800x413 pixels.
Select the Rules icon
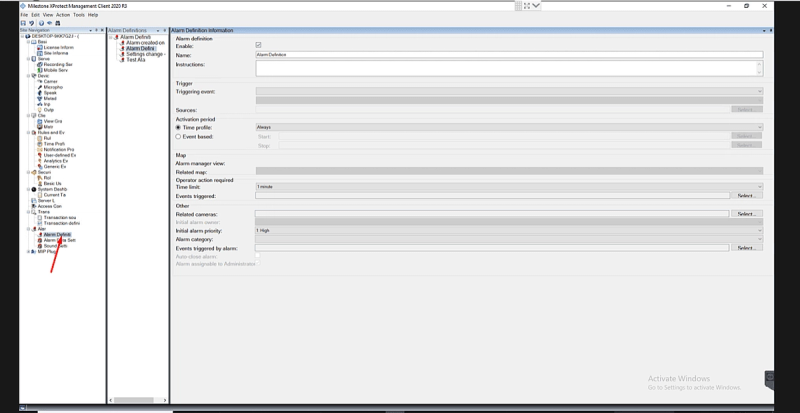40,138
